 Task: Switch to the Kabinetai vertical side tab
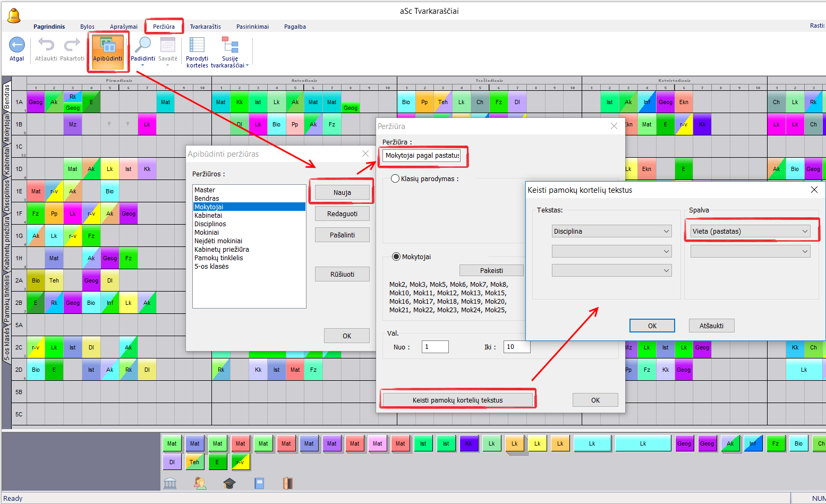7,161
